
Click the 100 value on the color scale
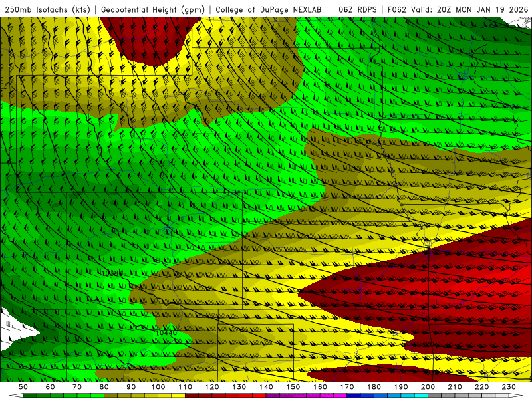pos(158,387)
